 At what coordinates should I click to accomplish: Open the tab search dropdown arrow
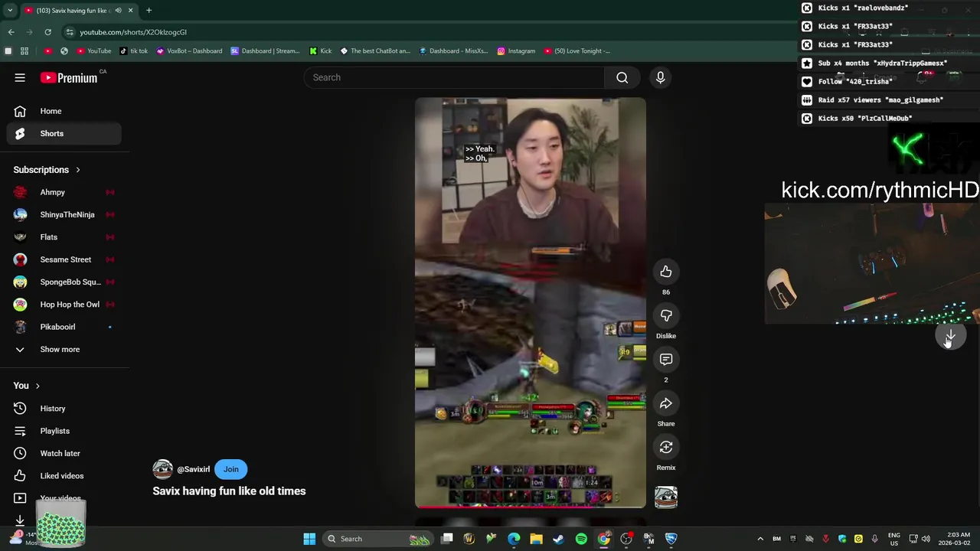point(10,11)
